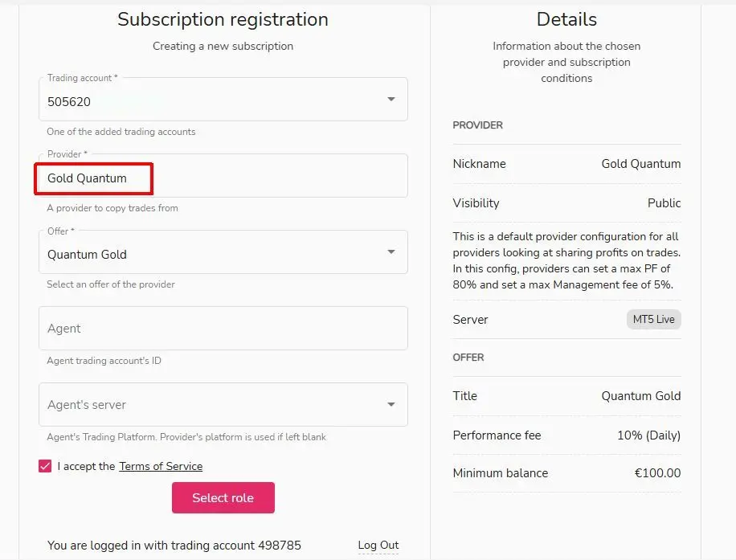Image resolution: width=736 pixels, height=560 pixels.
Task: Click the OFFER section heading
Action: [x=468, y=357]
